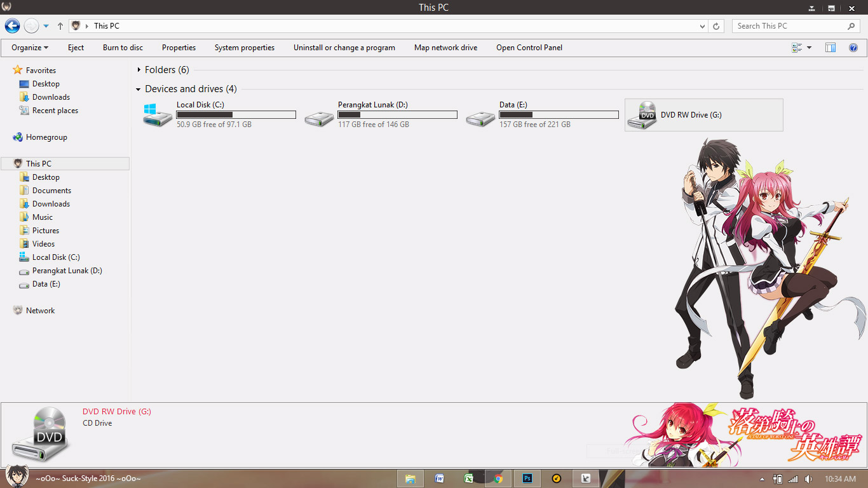Click the text '117 GB free of 146 GB'
This screenshot has height=488, width=868.
click(374, 125)
